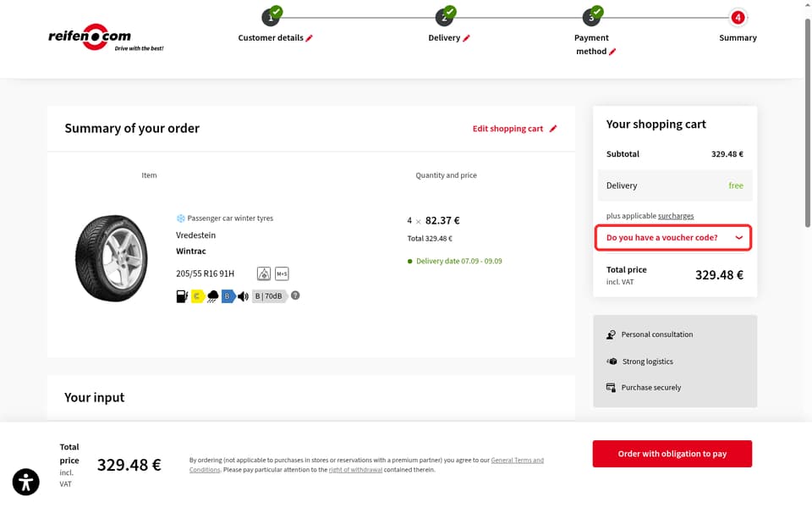Click the step 2 completed circle
Viewport: 812px width, 508px height.
(444, 17)
